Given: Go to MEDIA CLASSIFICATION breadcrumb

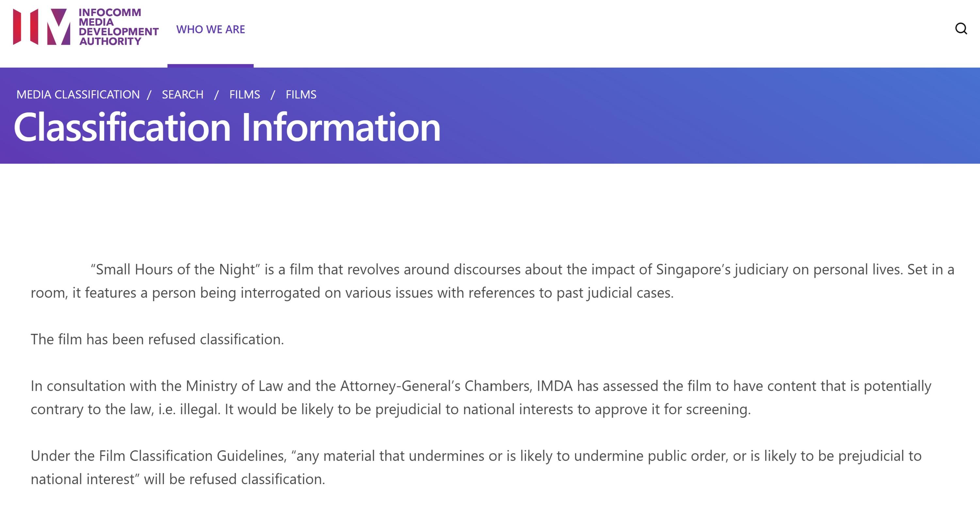Looking at the screenshot, I should 78,94.
